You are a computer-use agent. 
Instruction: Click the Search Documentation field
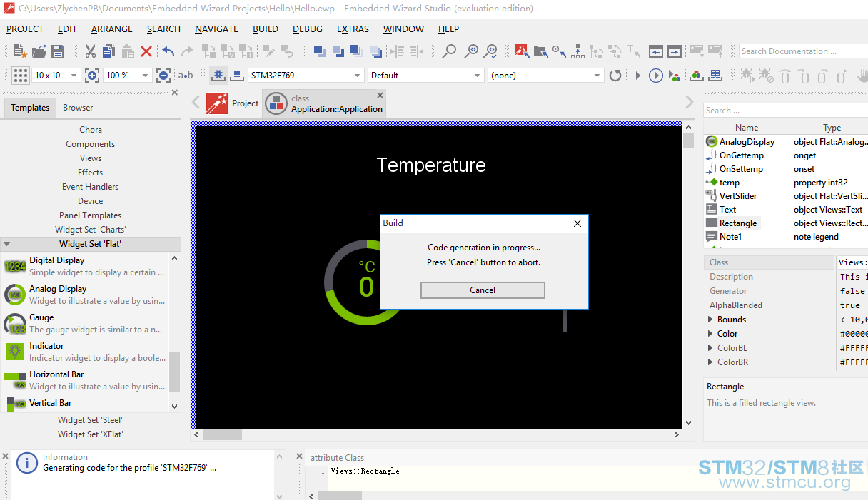click(x=802, y=51)
